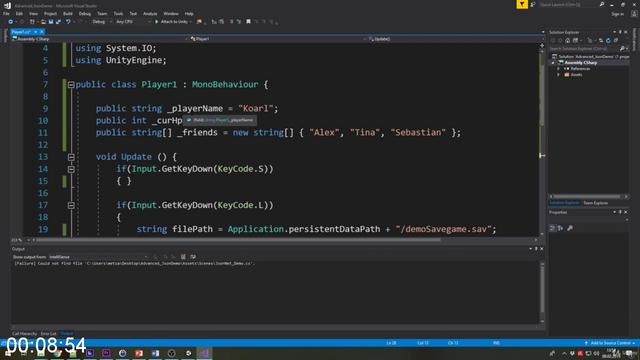Viewport: 640px width, 360px height.
Task: Click the "Sebastian" string in code
Action: point(418,133)
